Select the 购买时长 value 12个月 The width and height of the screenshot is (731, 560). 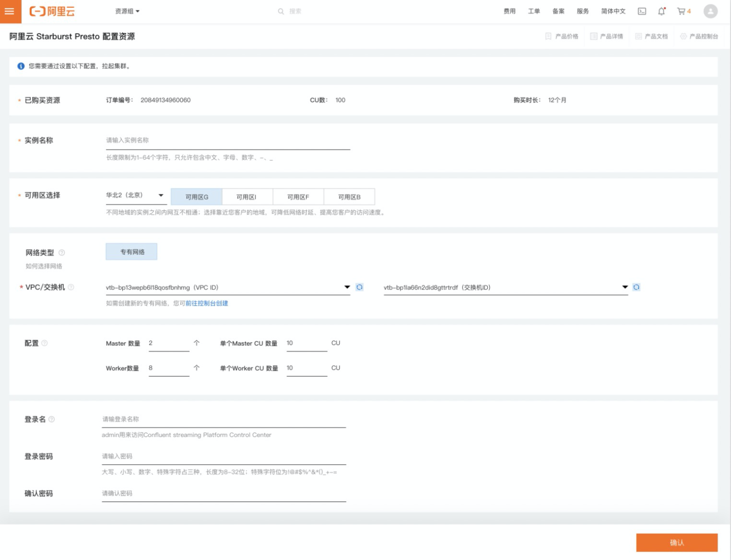point(557,100)
